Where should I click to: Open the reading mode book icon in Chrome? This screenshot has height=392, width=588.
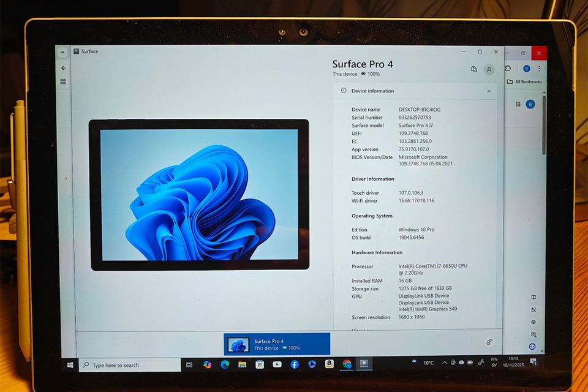[533, 297]
